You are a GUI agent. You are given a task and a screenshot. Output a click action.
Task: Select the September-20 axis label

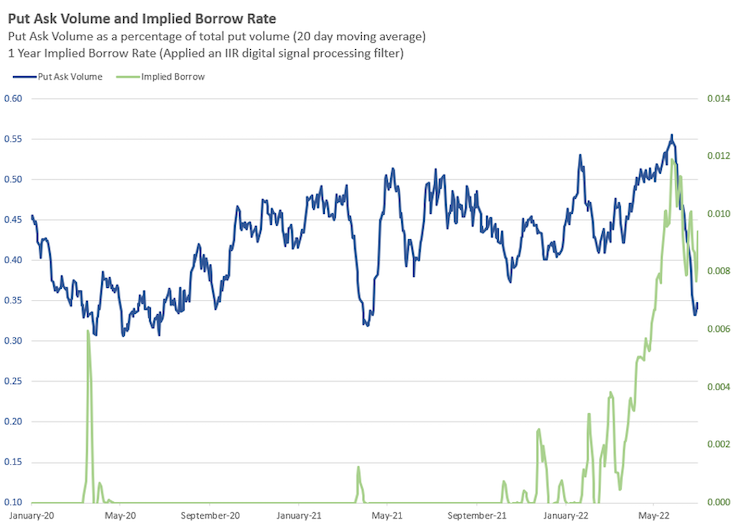pos(210,516)
